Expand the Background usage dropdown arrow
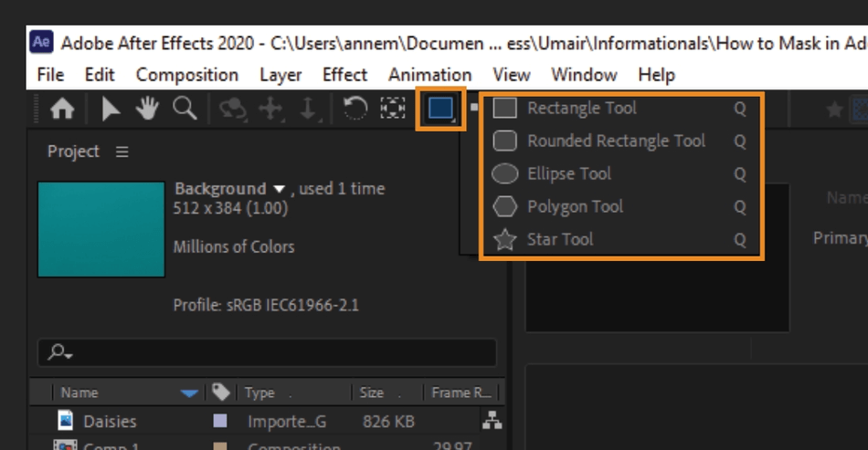The width and height of the screenshot is (868, 450). point(279,190)
